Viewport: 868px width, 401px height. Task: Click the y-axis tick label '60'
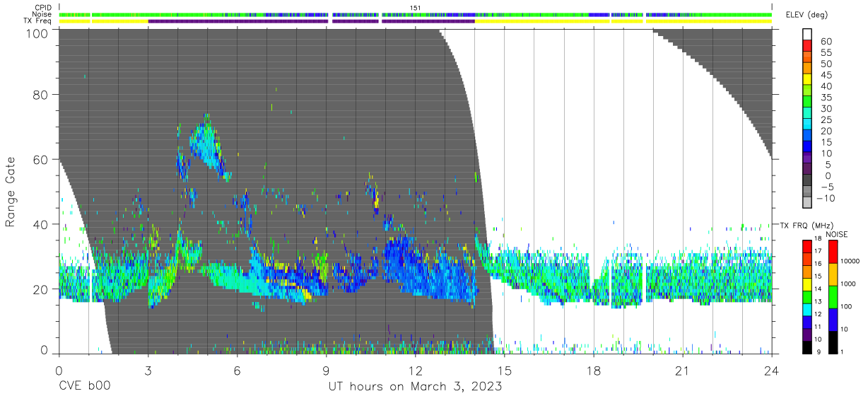click(x=40, y=159)
